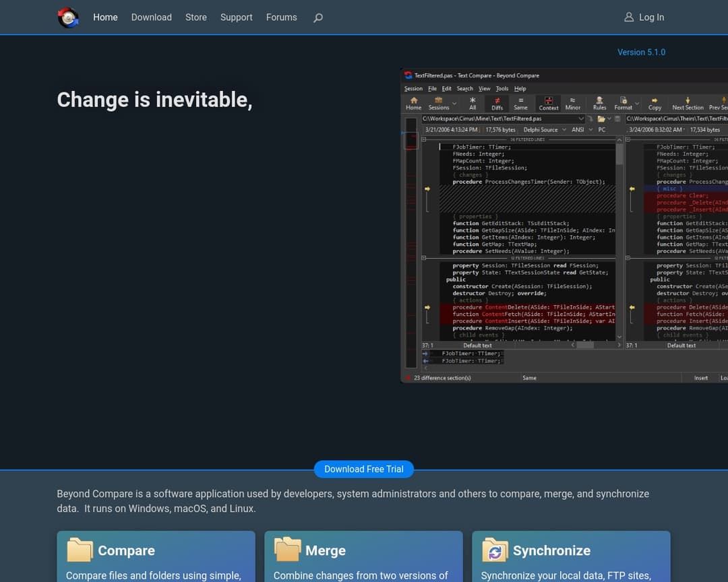Open the dropdown arrow next to browse folder
This screenshot has width=728, height=582.
coord(609,119)
